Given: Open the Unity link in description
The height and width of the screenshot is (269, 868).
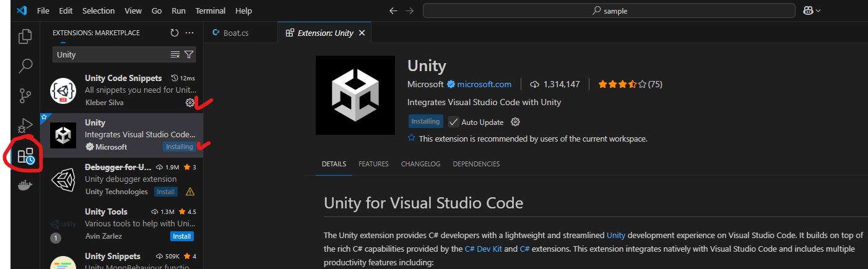Looking at the screenshot, I should (x=616, y=235).
